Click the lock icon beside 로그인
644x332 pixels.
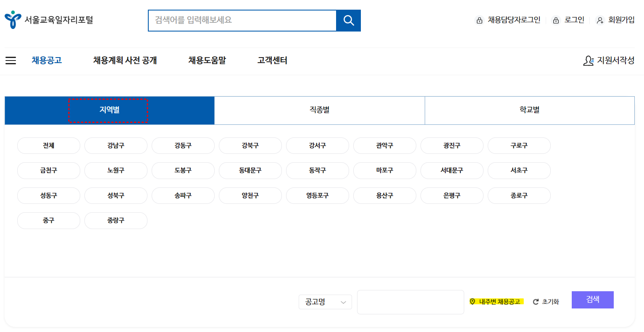point(555,20)
